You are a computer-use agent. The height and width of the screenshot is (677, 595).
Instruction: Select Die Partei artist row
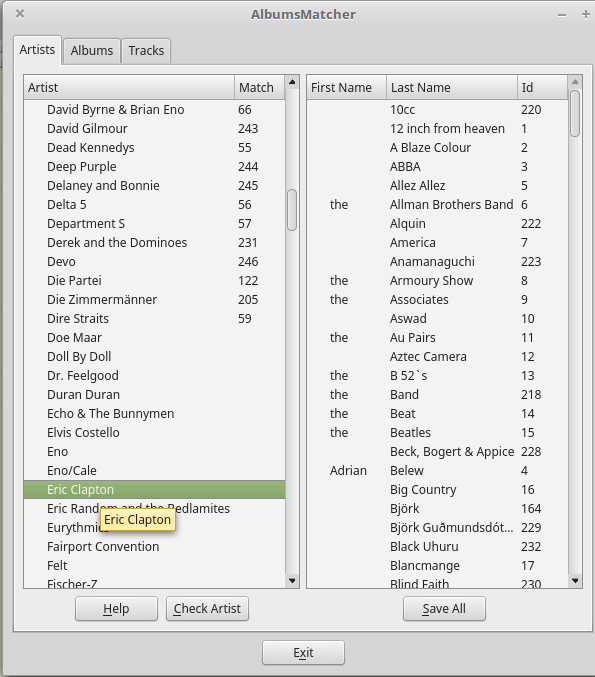click(155, 281)
